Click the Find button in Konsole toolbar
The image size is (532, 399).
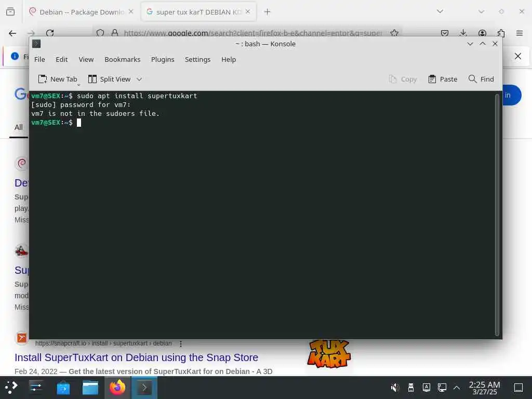(x=481, y=79)
